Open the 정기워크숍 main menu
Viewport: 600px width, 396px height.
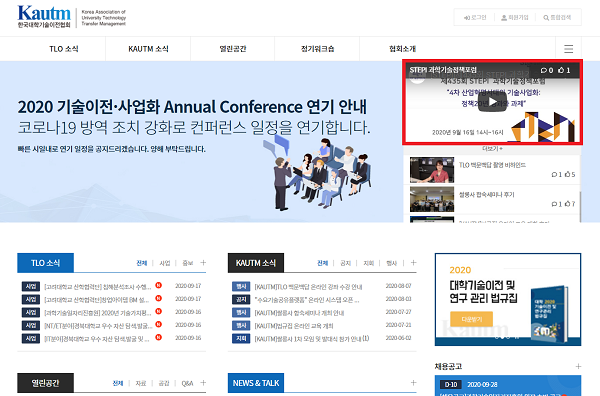coord(317,49)
